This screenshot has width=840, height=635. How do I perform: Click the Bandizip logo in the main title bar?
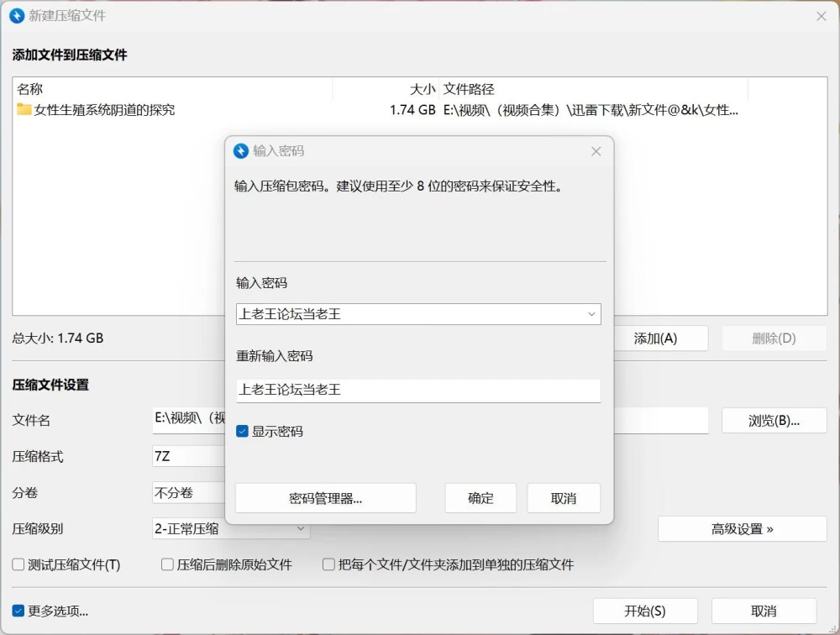[x=17, y=16]
